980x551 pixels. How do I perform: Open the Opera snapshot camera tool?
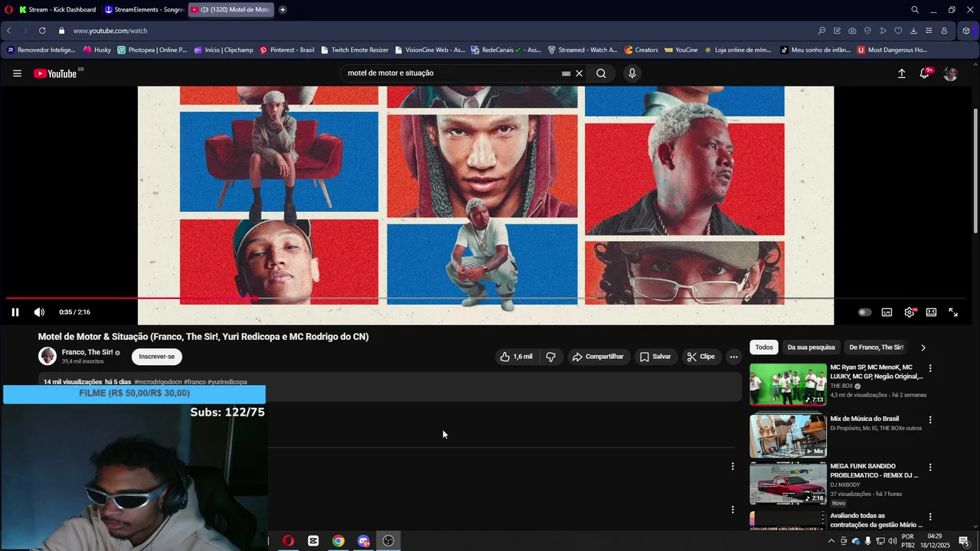tap(852, 31)
